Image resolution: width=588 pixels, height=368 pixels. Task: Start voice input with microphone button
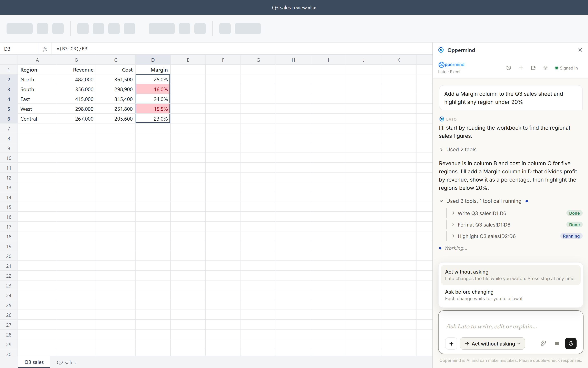pyautogui.click(x=571, y=343)
